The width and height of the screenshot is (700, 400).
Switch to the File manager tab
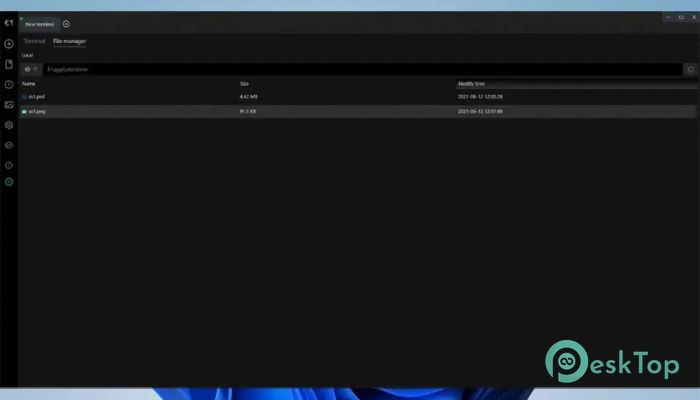coord(69,41)
